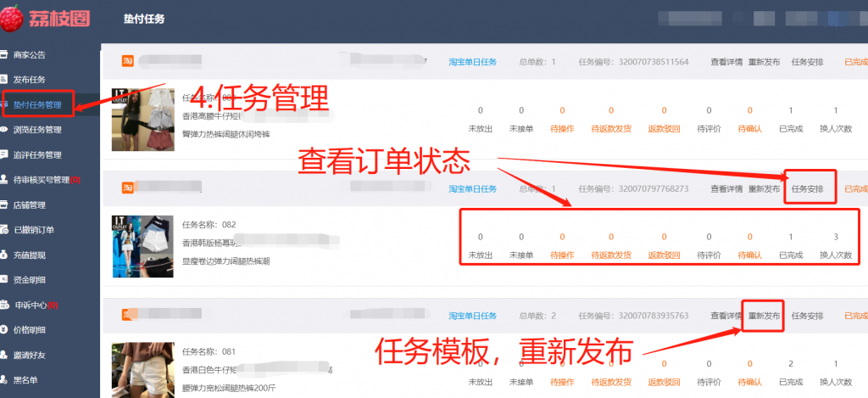Click the 浏览任务管理 eye icon
The width and height of the screenshot is (868, 398).
click(x=3, y=130)
